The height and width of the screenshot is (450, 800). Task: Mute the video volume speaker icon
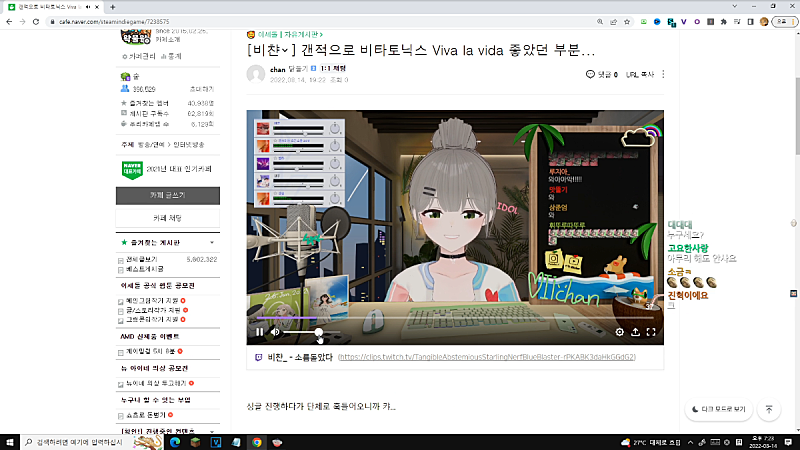(276, 332)
